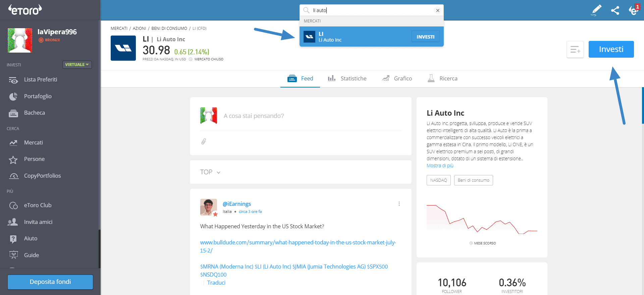The height and width of the screenshot is (295, 644).
Task: Click INVESTI in the search result row
Action: click(425, 37)
